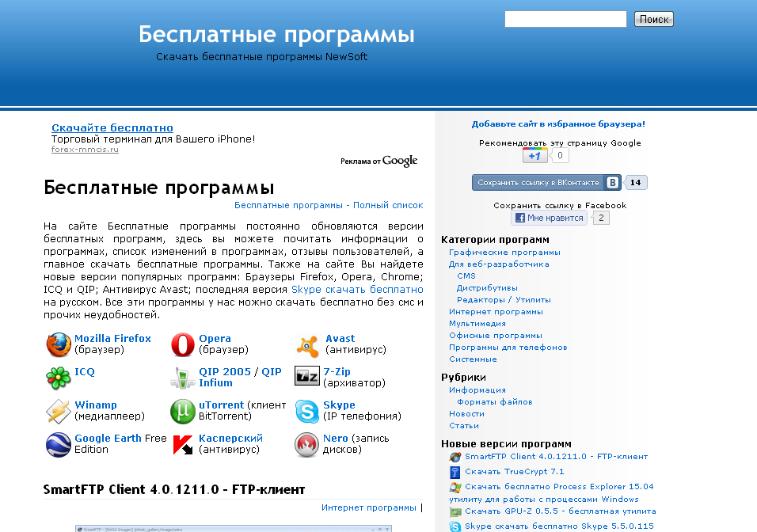Image resolution: width=757 pixels, height=532 pixels.
Task: Open the Скачайте бесплатно ad link
Action: (112, 128)
